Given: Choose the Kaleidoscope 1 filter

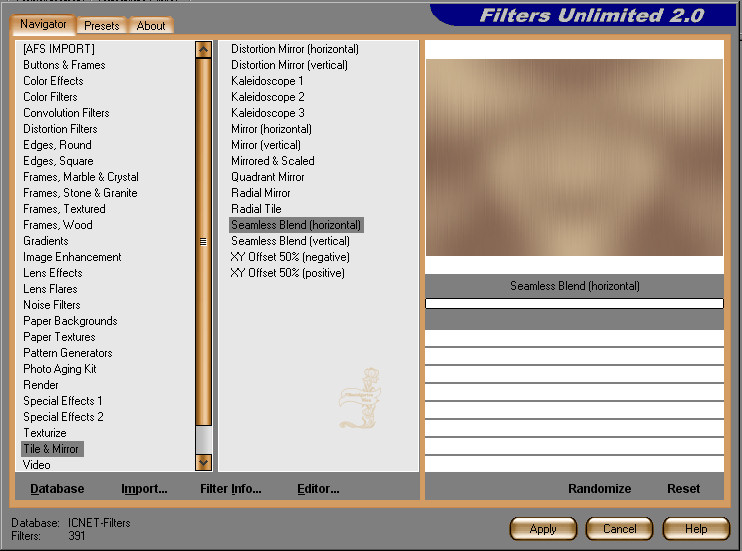Looking at the screenshot, I should point(267,81).
